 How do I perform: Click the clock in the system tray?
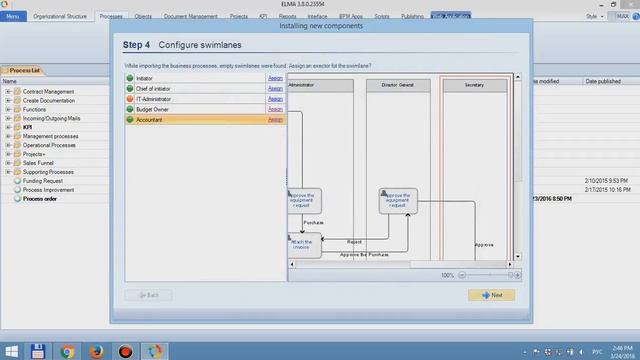pyautogui.click(x=622, y=352)
